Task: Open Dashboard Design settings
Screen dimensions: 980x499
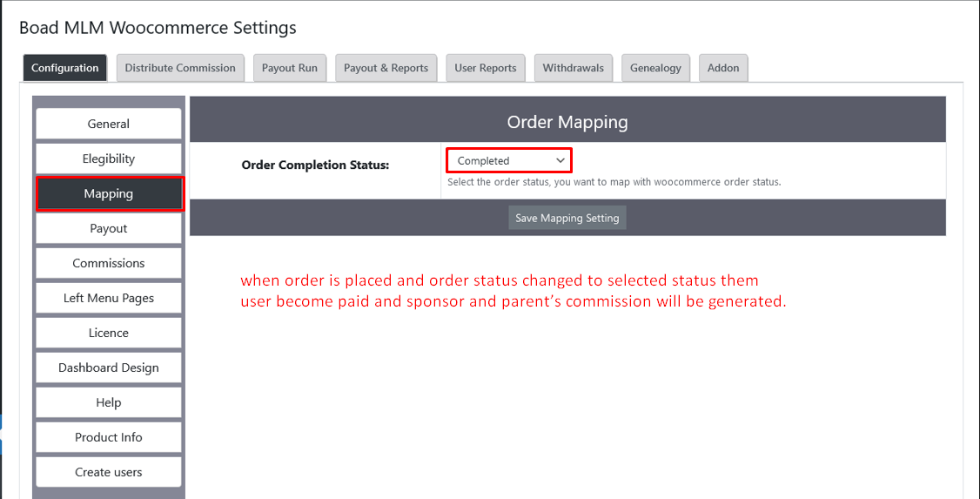Action: 109,368
